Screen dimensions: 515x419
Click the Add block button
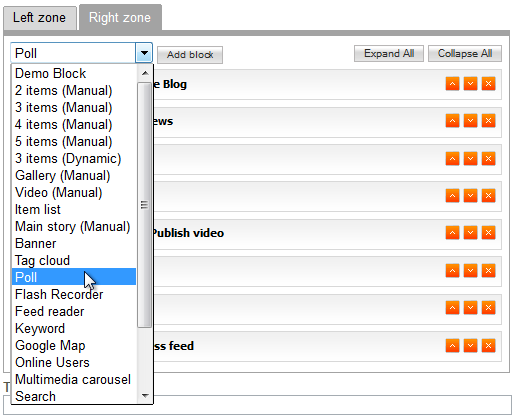190,55
